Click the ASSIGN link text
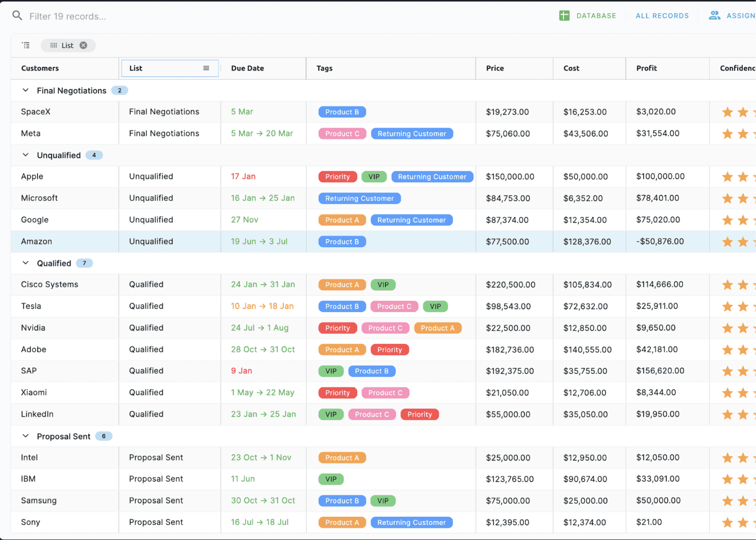This screenshot has height=540, width=756. (x=741, y=16)
